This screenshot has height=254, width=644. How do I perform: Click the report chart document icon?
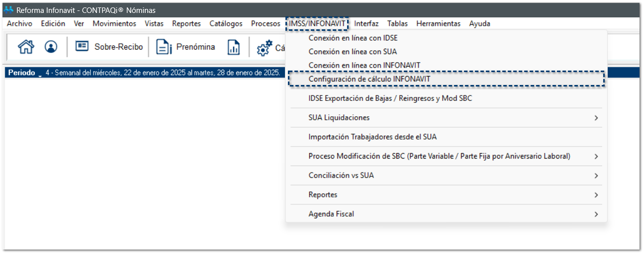click(233, 47)
